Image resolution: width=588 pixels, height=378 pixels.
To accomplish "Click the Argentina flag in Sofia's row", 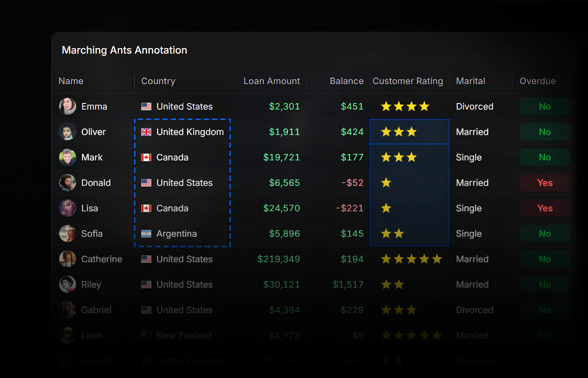I will (x=146, y=234).
